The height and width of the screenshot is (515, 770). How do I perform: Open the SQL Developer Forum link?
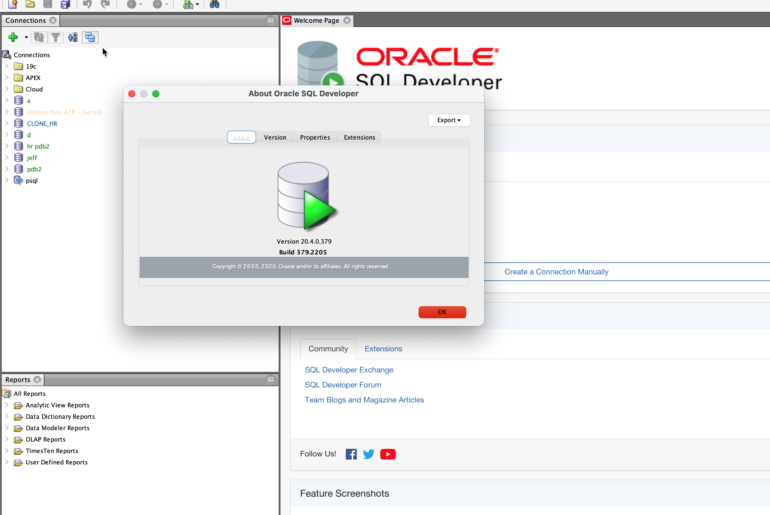coord(343,385)
